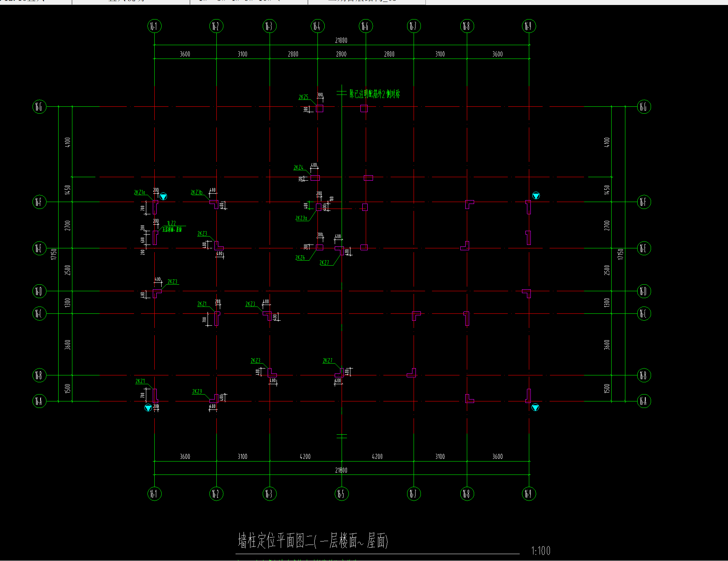Click the 2KZ4 column label
The image size is (728, 561).
coord(298,168)
